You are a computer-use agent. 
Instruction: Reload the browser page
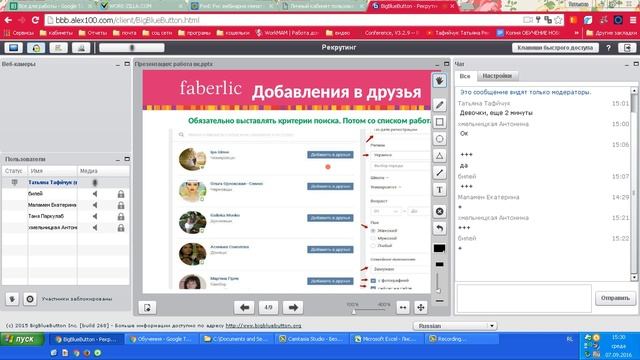(35, 20)
